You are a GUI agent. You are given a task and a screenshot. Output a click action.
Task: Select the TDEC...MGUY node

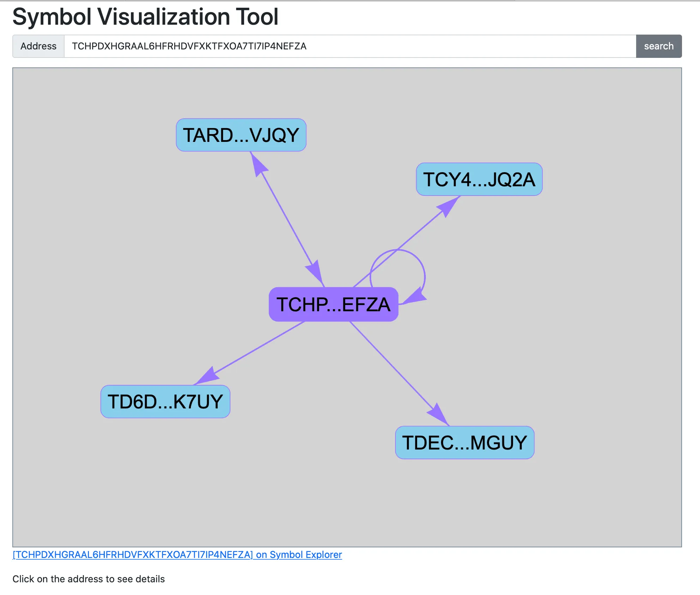click(x=464, y=443)
